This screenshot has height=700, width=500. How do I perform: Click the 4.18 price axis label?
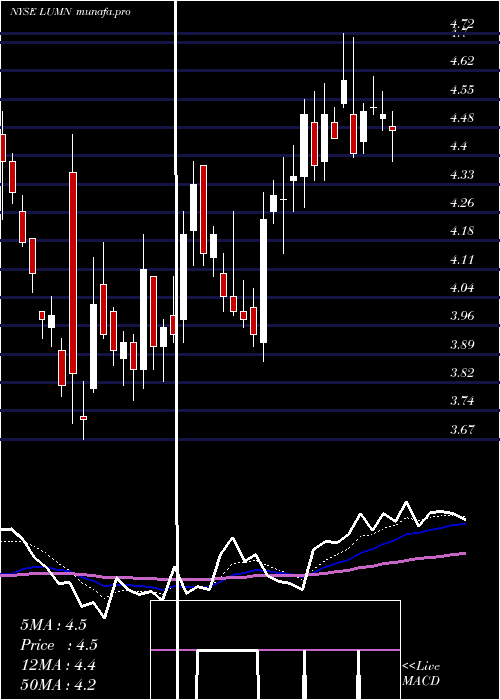point(462,231)
